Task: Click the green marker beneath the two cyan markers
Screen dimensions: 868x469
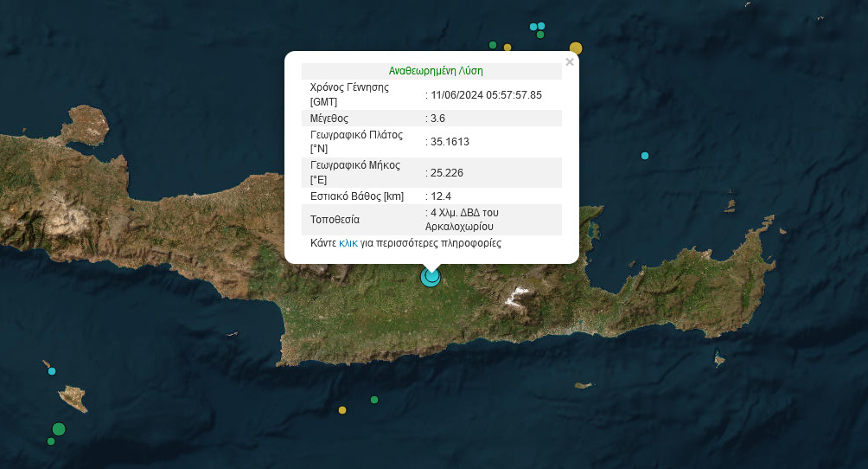Action: [x=540, y=35]
